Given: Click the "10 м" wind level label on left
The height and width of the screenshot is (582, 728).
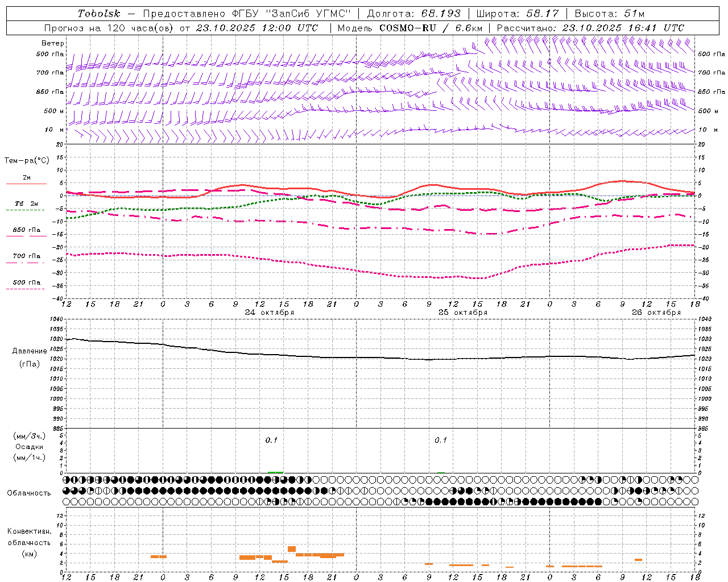Looking at the screenshot, I should pos(54,130).
